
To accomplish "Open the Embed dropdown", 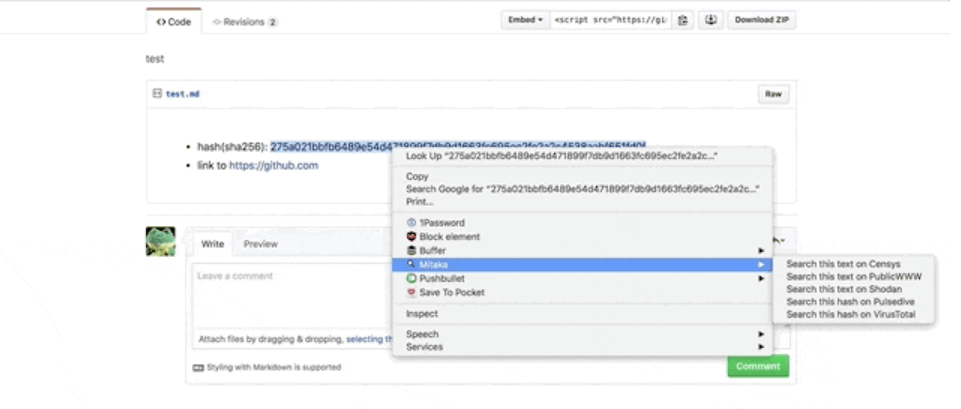I will tap(525, 20).
